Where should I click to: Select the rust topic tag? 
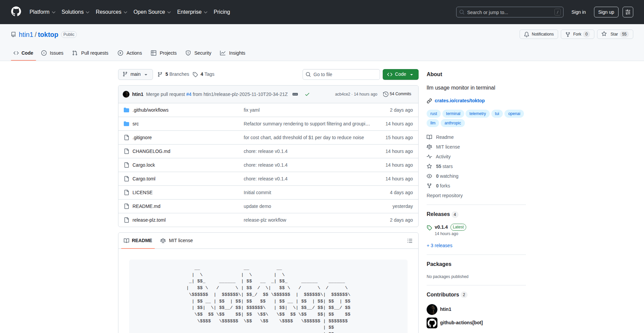(433, 114)
